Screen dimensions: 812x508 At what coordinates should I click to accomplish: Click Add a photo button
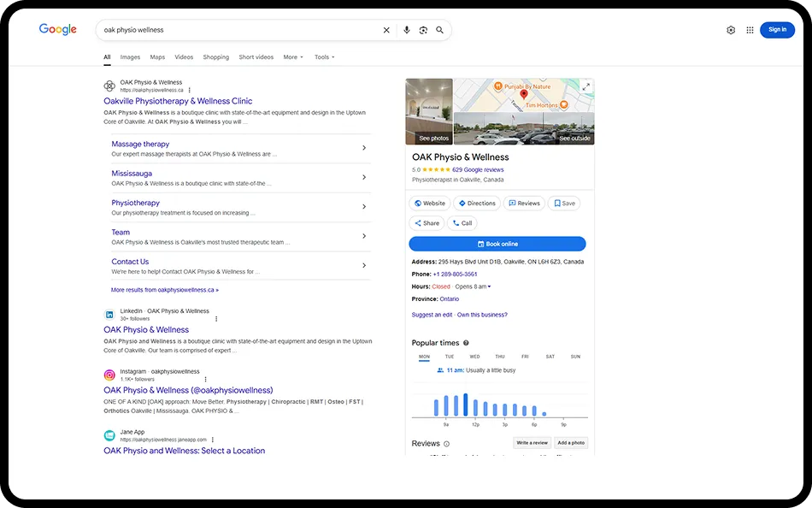(571, 443)
